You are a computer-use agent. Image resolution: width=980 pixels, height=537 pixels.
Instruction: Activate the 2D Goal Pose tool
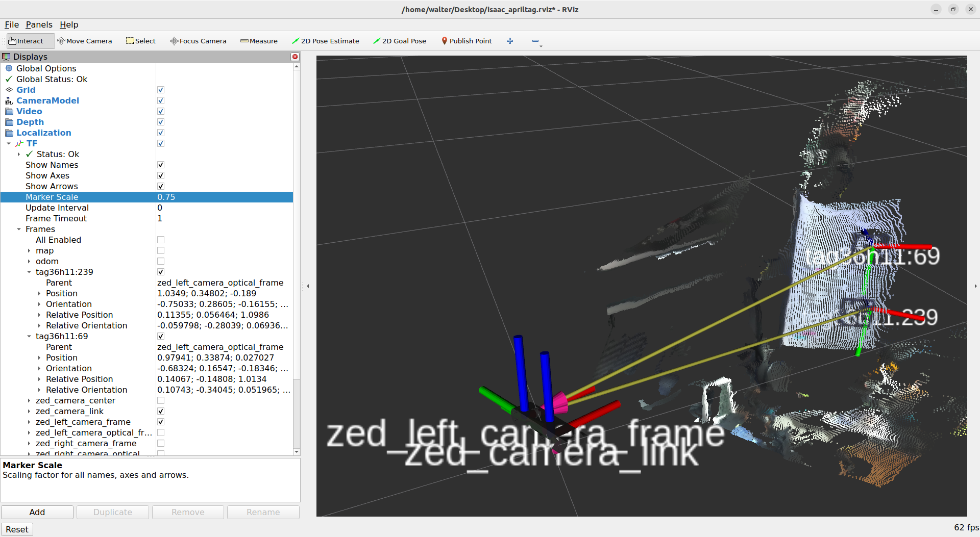point(400,41)
